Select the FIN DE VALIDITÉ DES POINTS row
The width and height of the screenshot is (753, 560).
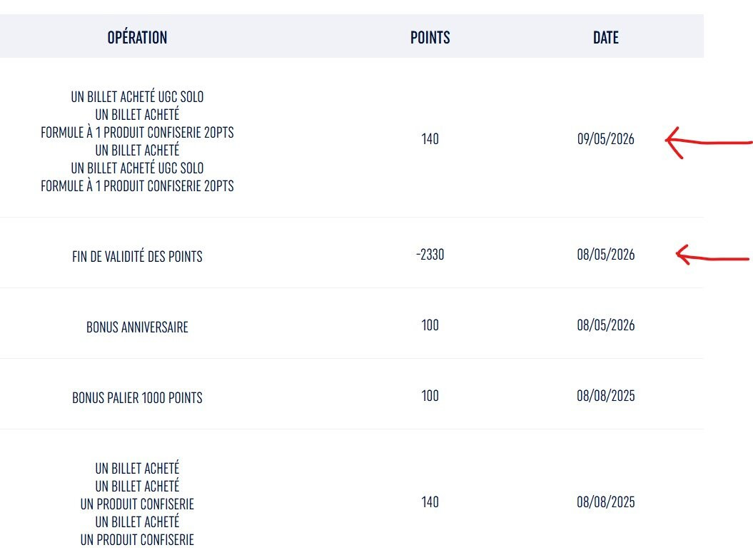352,253
